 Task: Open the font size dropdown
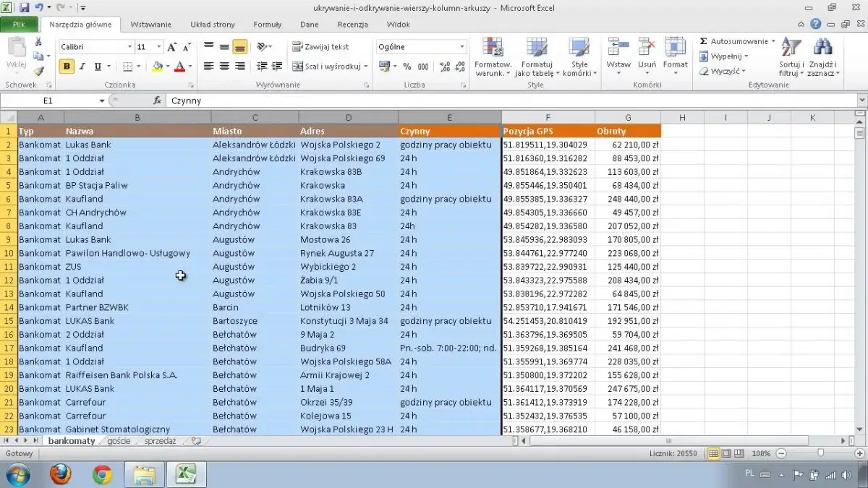tap(158, 47)
